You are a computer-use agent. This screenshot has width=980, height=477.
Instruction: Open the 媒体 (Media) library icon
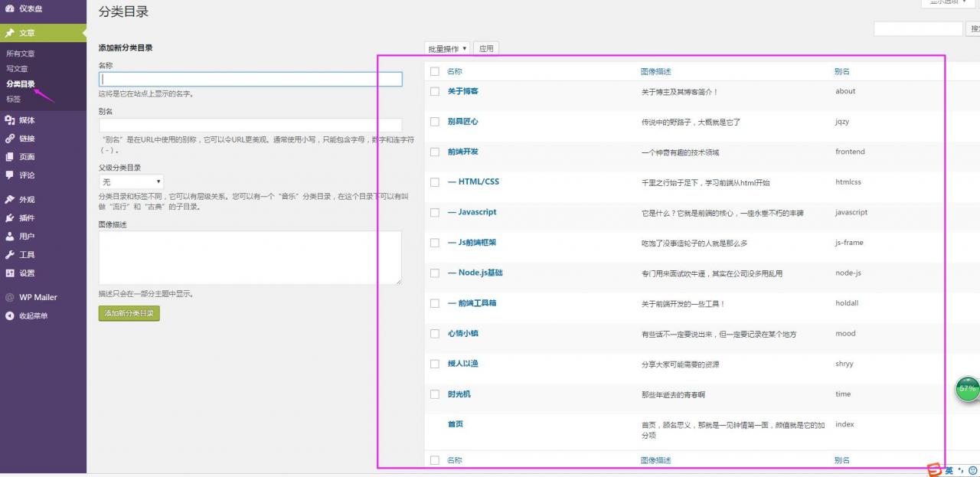pyautogui.click(x=9, y=120)
